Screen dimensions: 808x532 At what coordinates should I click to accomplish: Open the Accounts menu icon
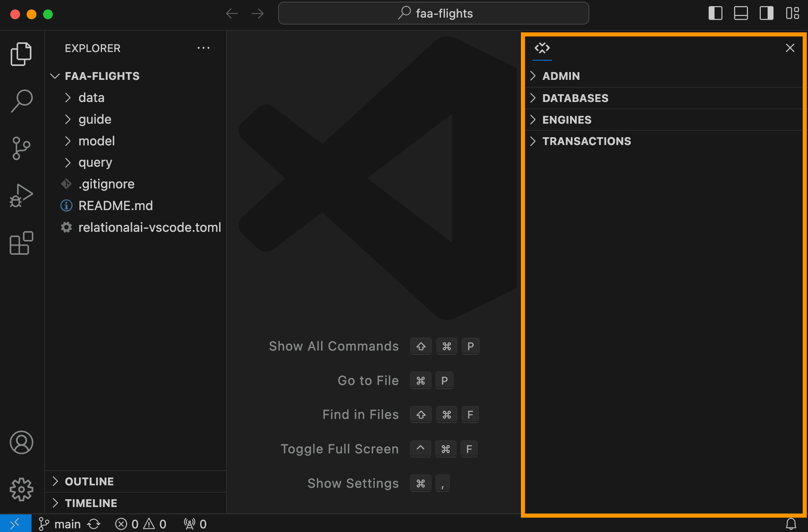(x=21, y=442)
